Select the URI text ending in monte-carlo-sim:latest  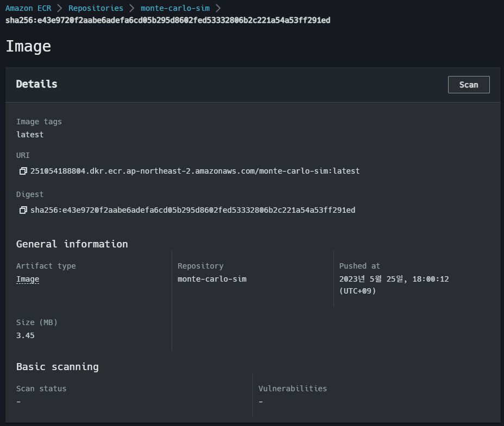[x=195, y=171]
